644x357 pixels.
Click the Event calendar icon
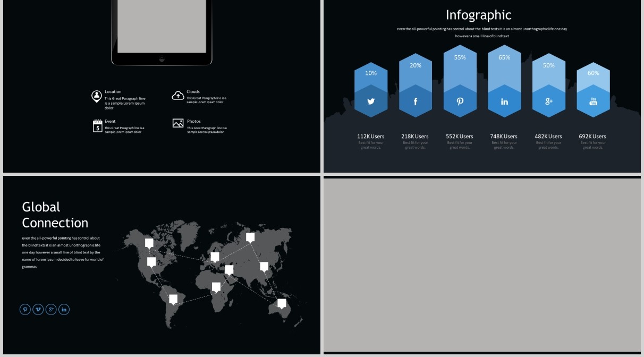point(97,126)
